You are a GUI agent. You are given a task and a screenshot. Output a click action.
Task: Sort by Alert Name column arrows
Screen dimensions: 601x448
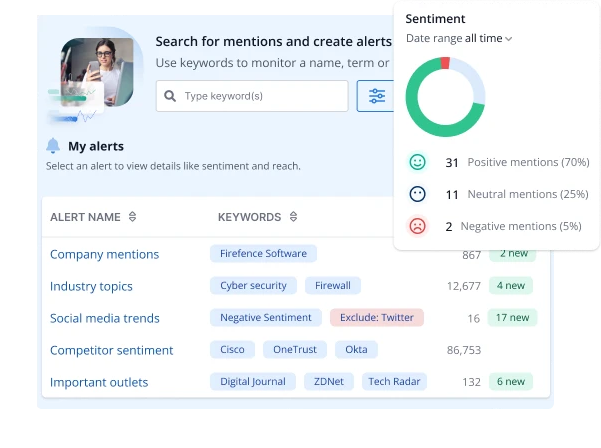coord(133,217)
